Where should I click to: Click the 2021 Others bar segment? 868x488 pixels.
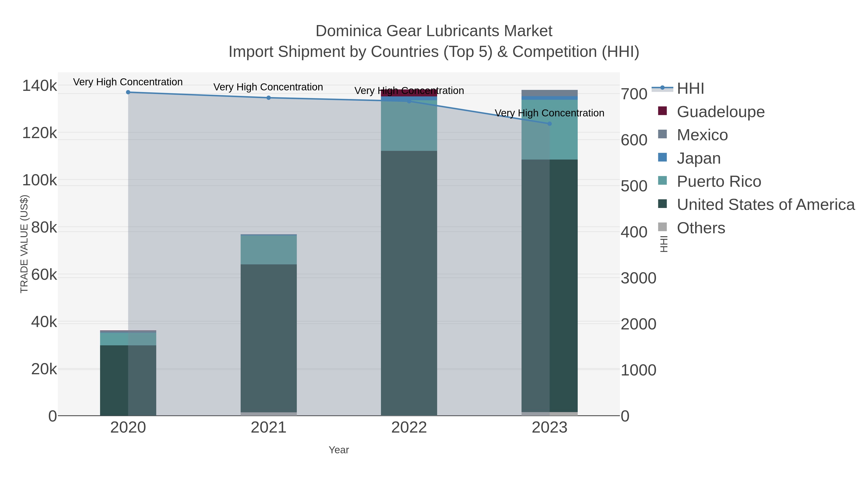click(x=269, y=414)
